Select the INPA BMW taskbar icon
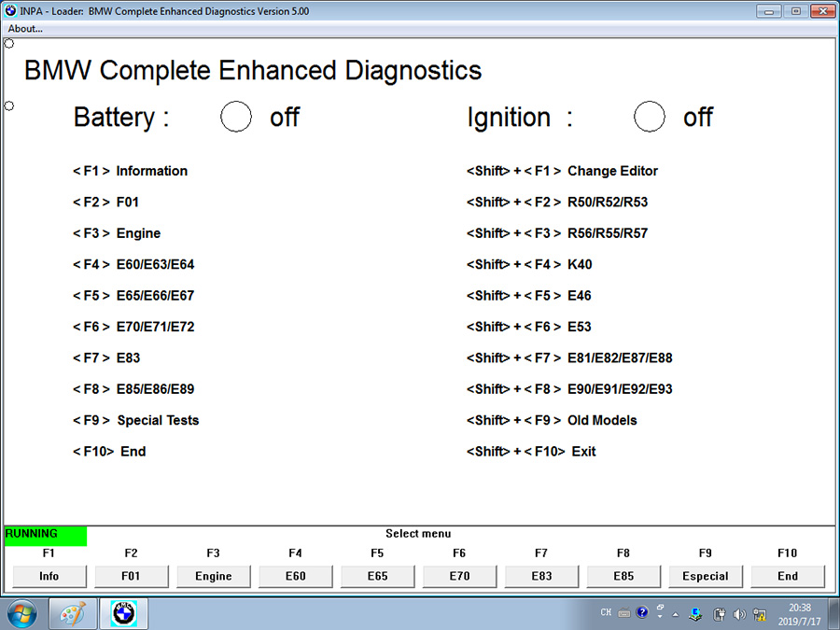This screenshot has height=630, width=840. pos(124,614)
